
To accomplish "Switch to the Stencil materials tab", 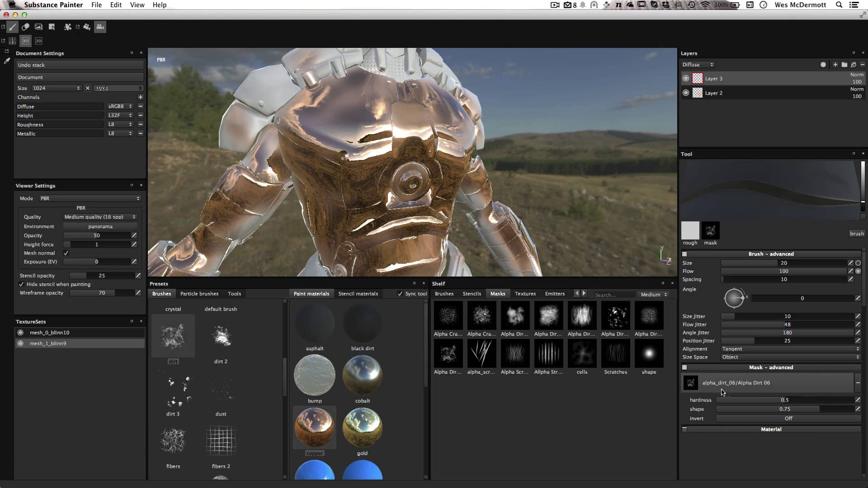I will pyautogui.click(x=358, y=294).
